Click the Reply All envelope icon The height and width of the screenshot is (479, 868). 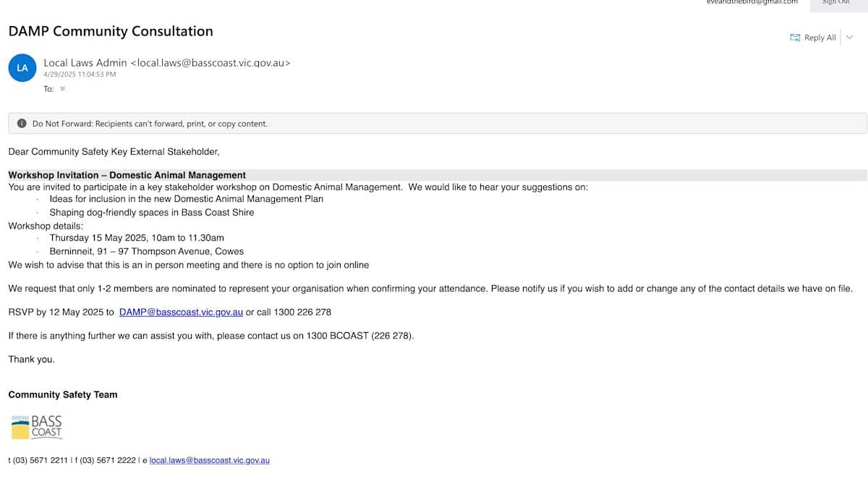(795, 38)
